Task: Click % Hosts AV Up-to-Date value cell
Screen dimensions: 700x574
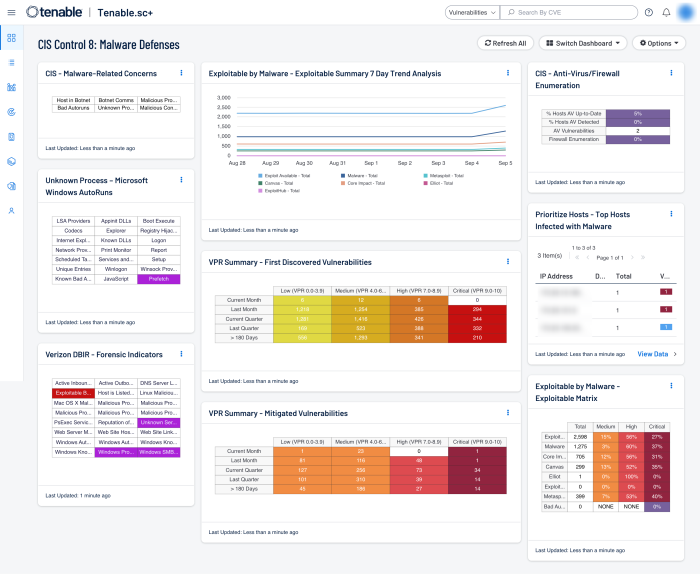Action: coord(638,114)
